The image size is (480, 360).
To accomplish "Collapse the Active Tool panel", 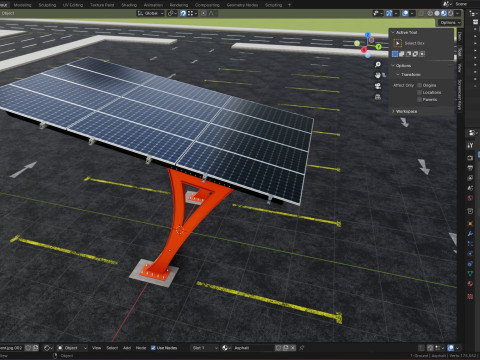I will pyautogui.click(x=405, y=32).
